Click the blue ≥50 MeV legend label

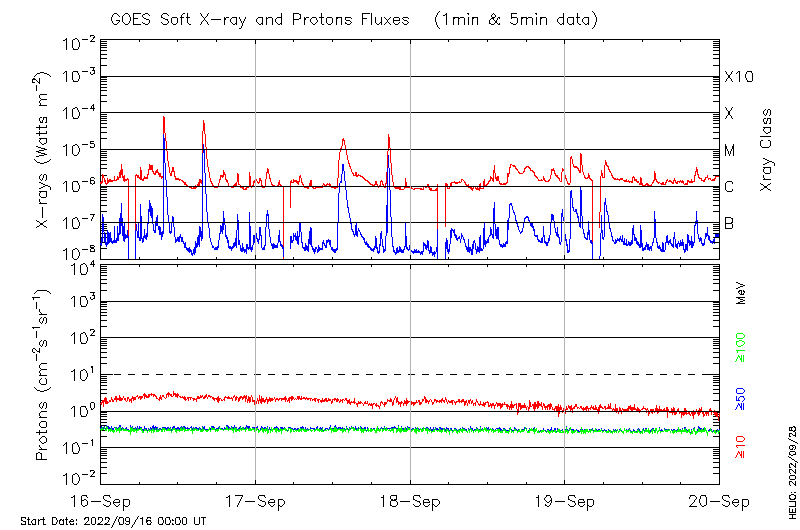click(x=741, y=398)
